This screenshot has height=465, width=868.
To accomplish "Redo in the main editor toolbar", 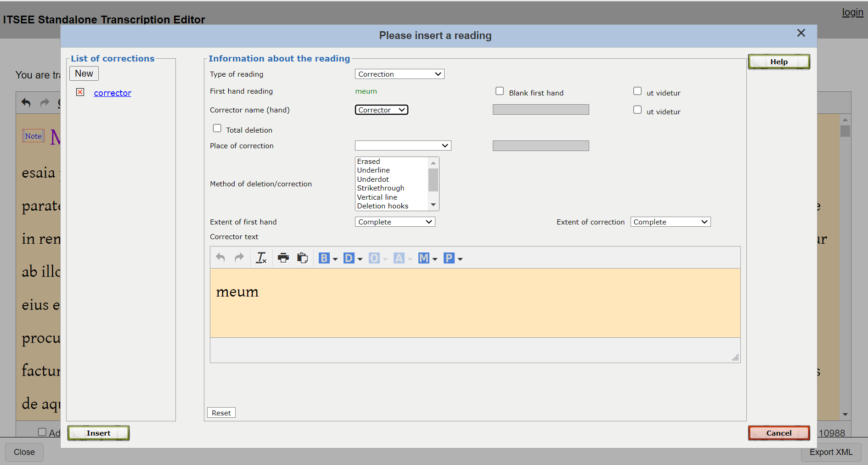I will click(x=45, y=103).
